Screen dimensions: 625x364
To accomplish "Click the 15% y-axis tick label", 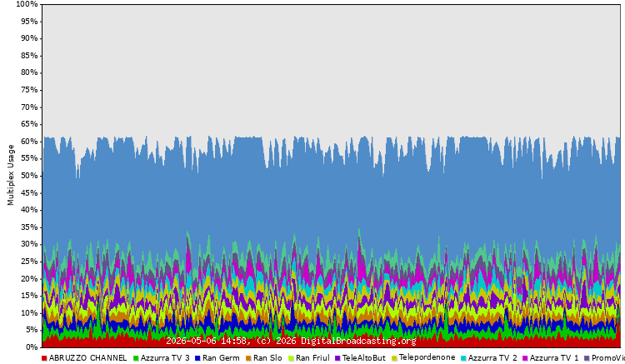I will tap(29, 296).
